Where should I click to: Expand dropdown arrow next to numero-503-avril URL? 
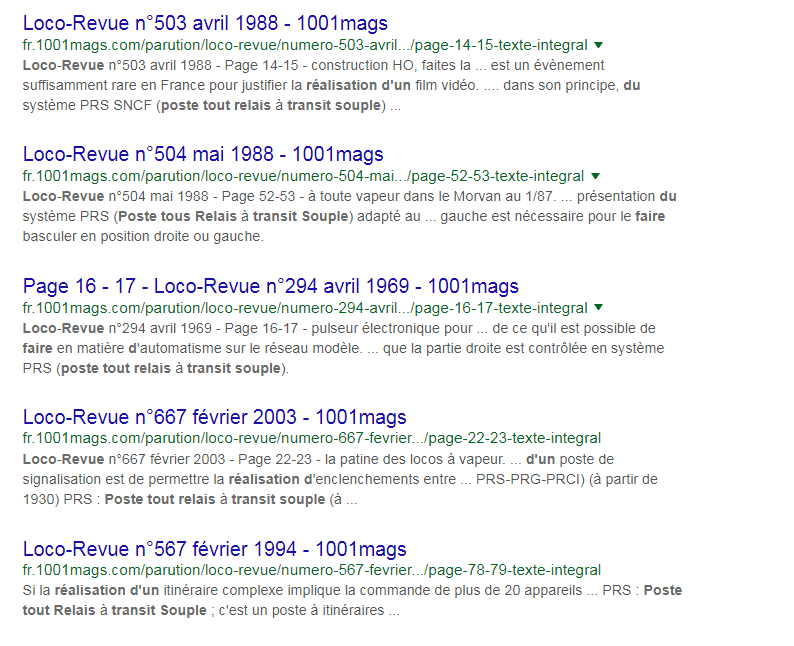click(x=599, y=45)
